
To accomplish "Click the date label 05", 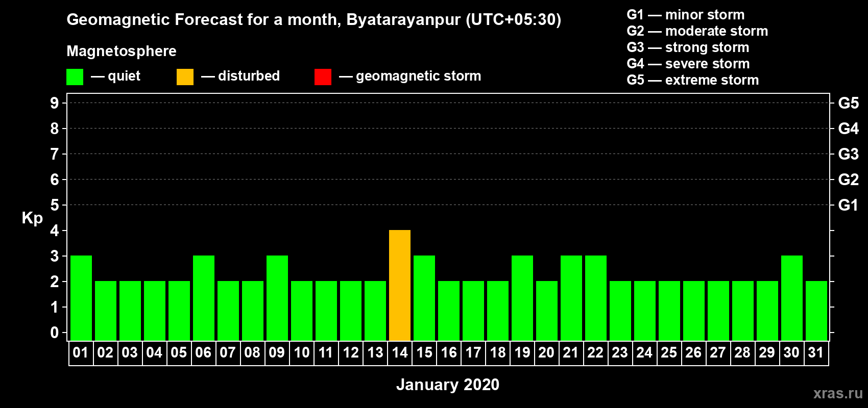I will pos(179,352).
